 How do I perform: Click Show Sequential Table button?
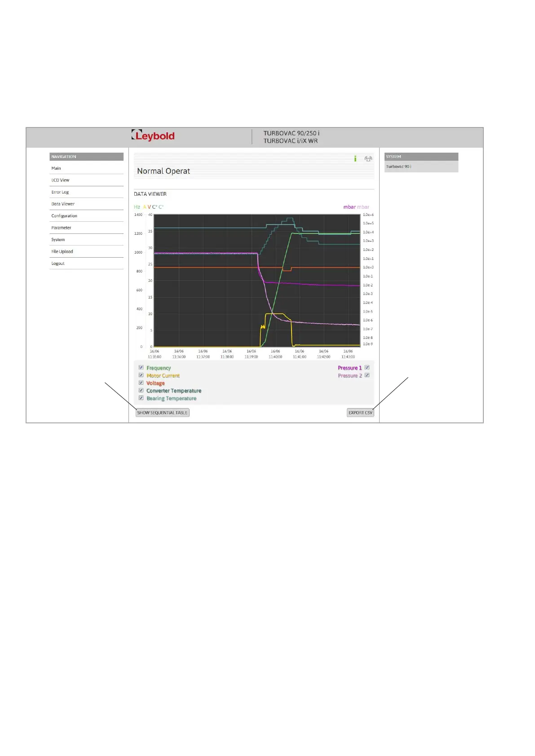pyautogui.click(x=162, y=413)
